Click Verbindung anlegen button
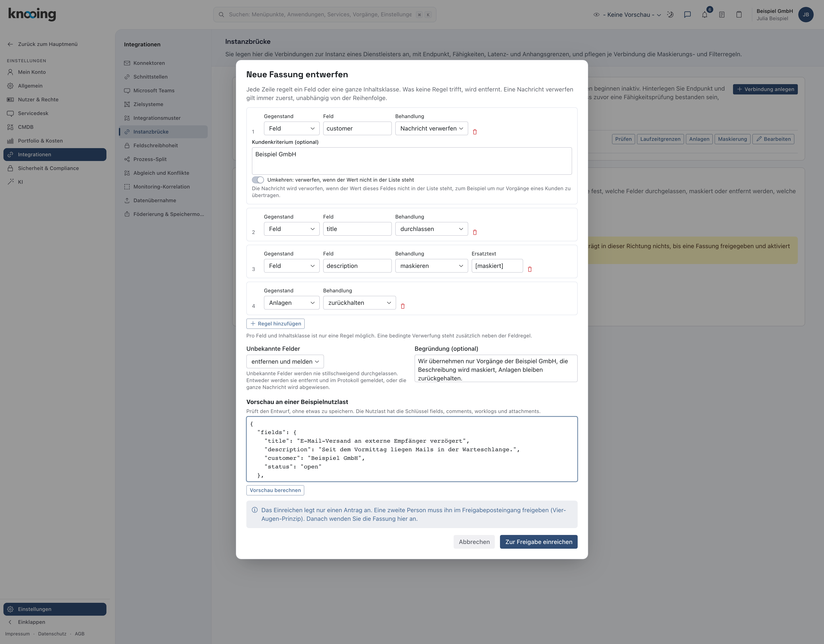 (765, 90)
